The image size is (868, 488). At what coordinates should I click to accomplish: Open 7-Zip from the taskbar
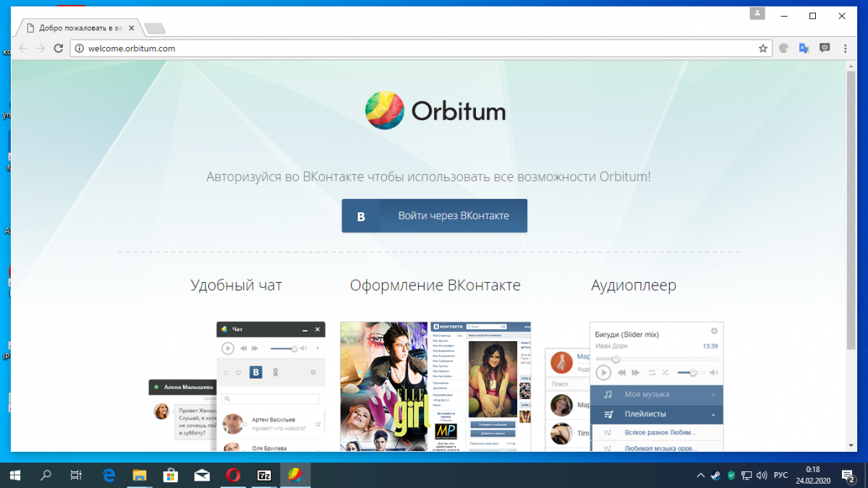coord(264,475)
